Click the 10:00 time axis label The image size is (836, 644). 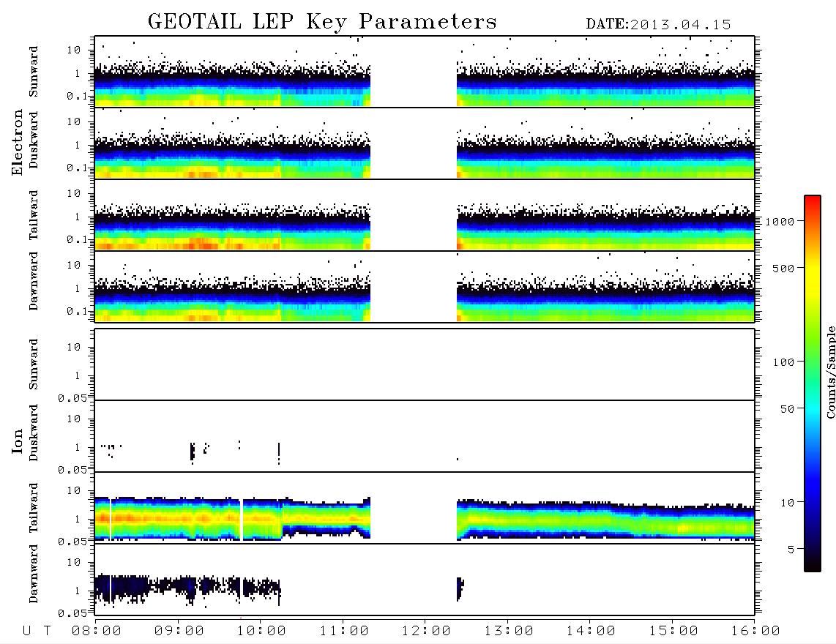261,631
